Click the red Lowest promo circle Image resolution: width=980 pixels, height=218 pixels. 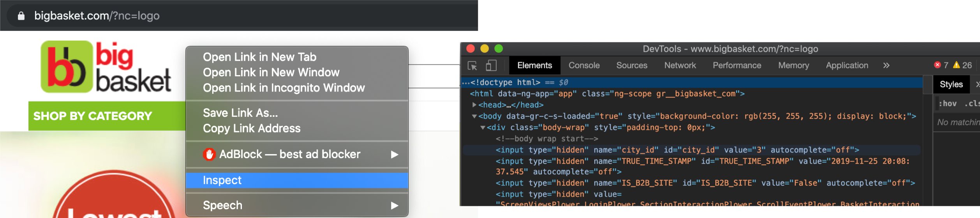113,194
